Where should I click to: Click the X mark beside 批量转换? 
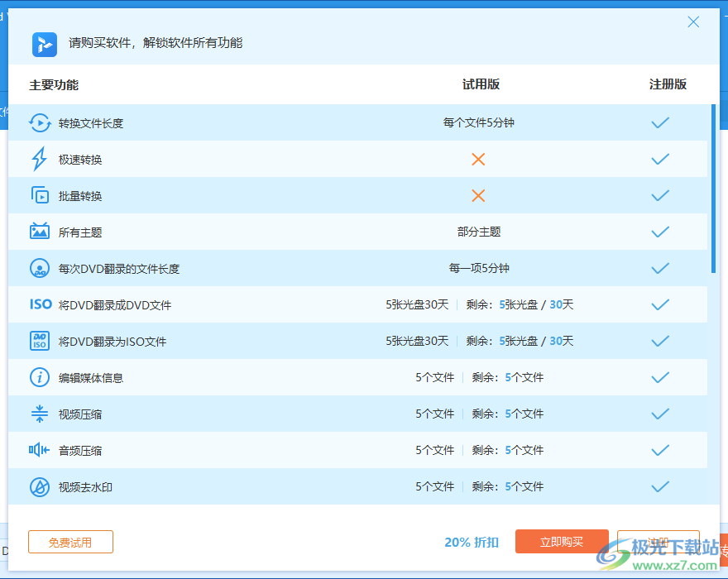point(478,195)
